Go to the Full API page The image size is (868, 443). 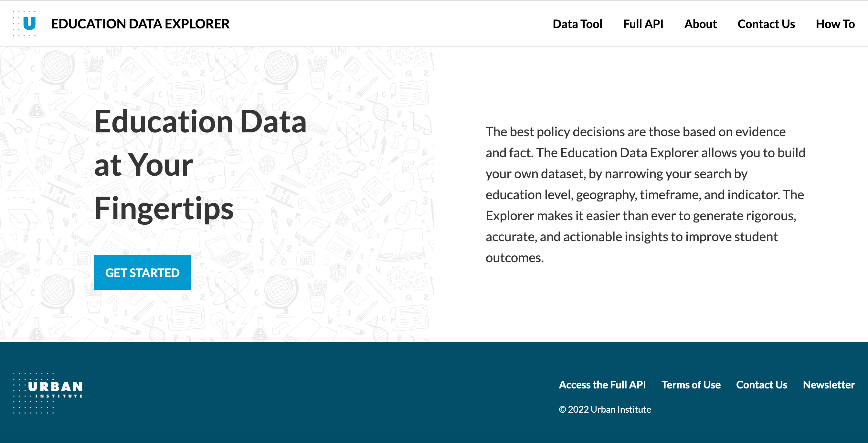[x=643, y=24]
